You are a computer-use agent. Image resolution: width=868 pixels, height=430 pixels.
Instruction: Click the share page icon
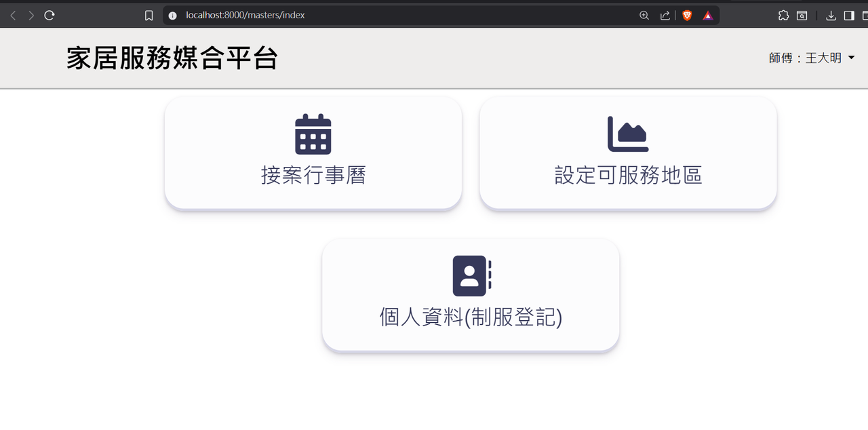665,15
